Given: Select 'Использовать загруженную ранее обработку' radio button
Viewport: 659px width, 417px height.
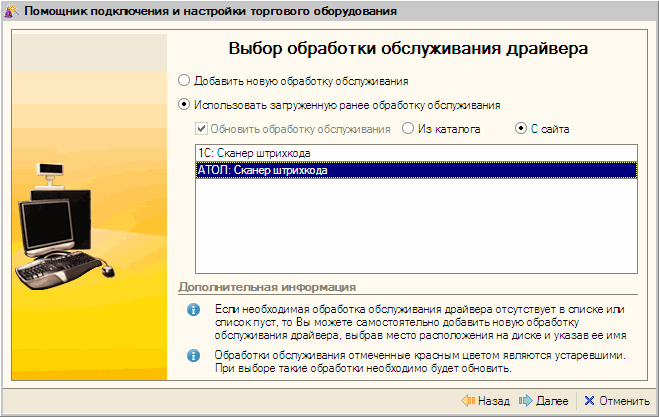Looking at the screenshot, I should pos(183,104).
